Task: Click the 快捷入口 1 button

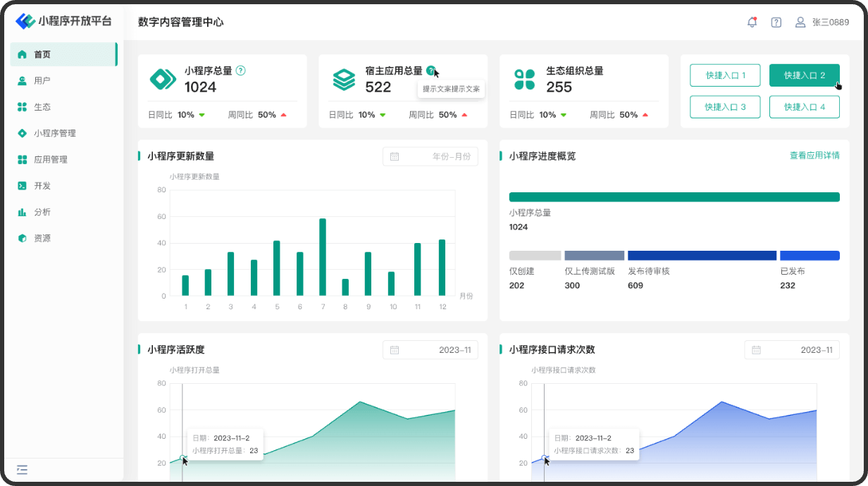Action: pos(725,75)
